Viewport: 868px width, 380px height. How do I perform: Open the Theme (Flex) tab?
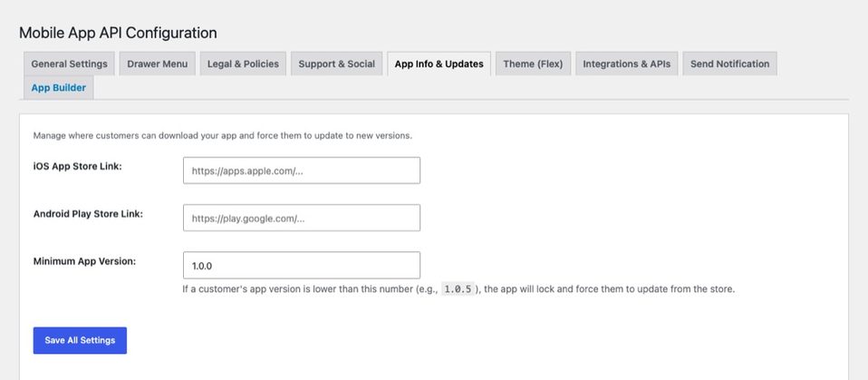(533, 63)
